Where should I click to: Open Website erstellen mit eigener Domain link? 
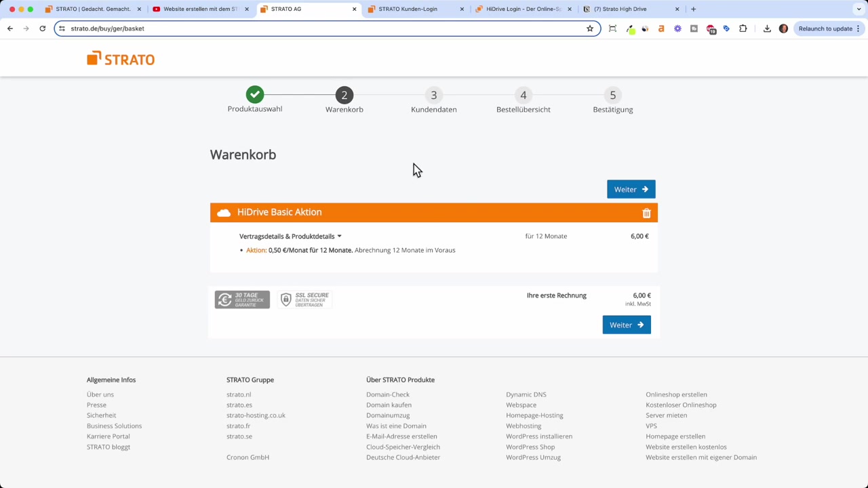(701, 457)
